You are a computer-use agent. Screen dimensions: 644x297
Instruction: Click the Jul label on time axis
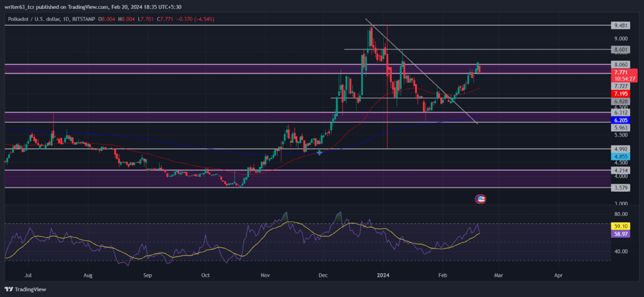[x=28, y=274]
